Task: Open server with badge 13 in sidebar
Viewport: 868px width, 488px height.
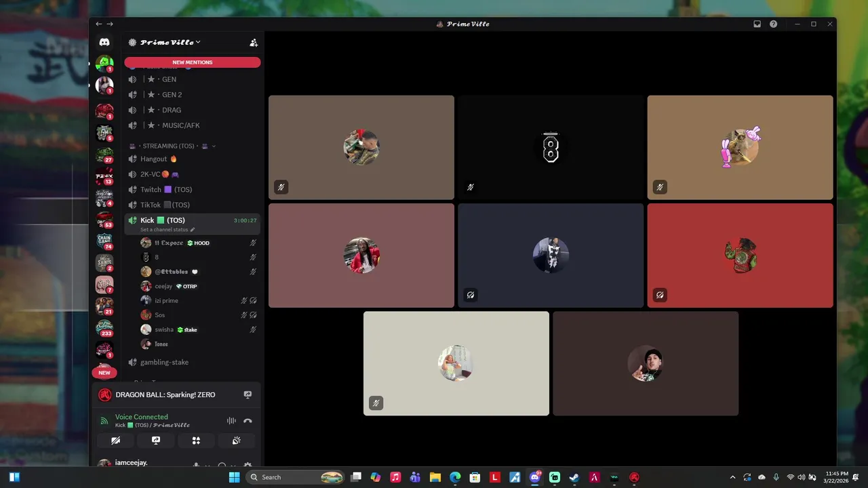Action: (x=104, y=177)
